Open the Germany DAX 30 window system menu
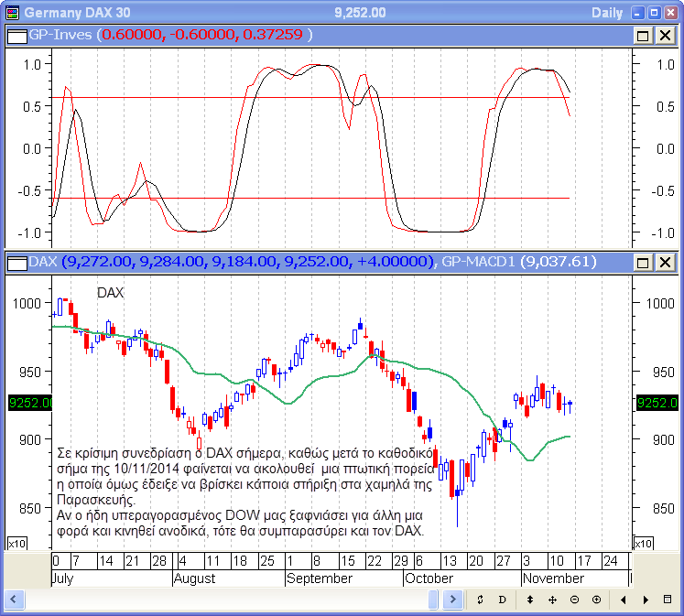This screenshot has width=684, height=616. (x=10, y=12)
